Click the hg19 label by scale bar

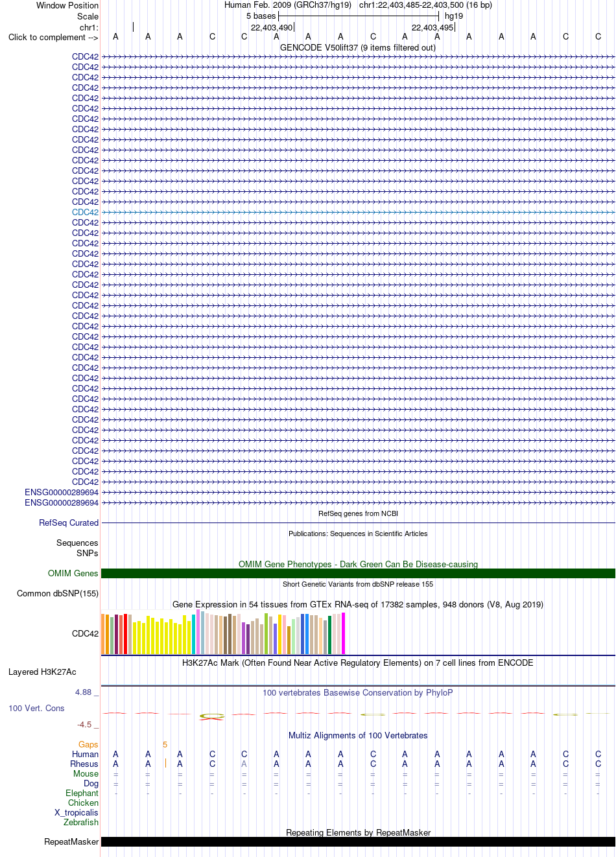click(454, 16)
